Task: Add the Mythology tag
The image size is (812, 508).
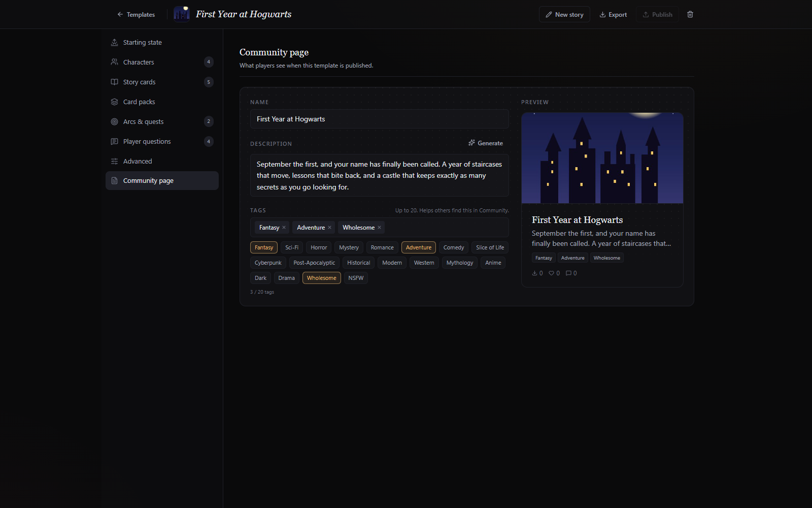Action: 460,263
